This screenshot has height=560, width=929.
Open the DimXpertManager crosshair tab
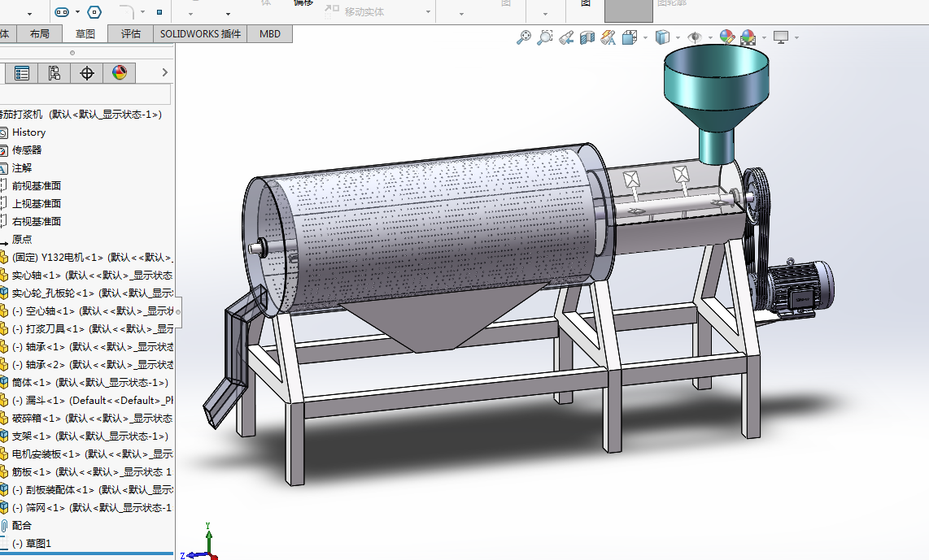[x=86, y=73]
